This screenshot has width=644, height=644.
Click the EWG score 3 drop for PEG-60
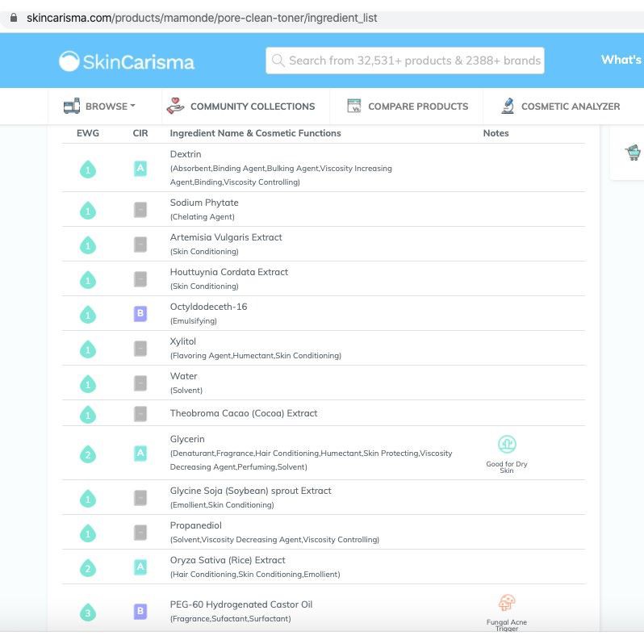click(88, 613)
